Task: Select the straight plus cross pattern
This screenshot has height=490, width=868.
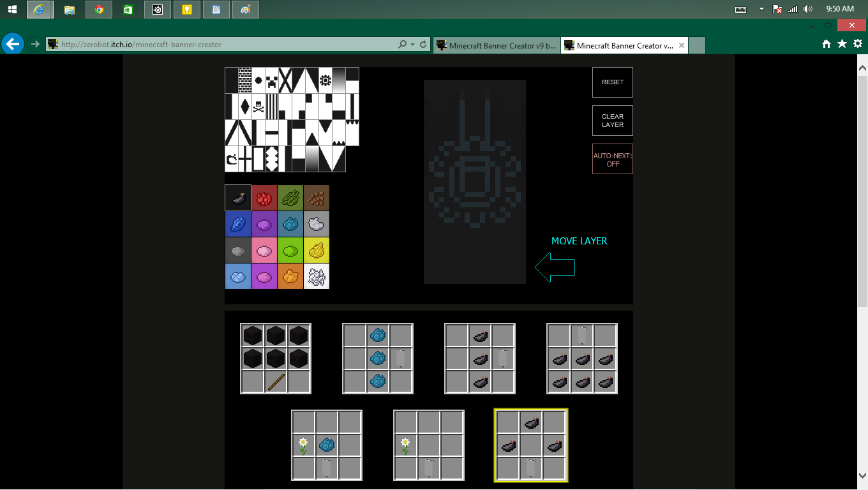Action: (x=245, y=159)
